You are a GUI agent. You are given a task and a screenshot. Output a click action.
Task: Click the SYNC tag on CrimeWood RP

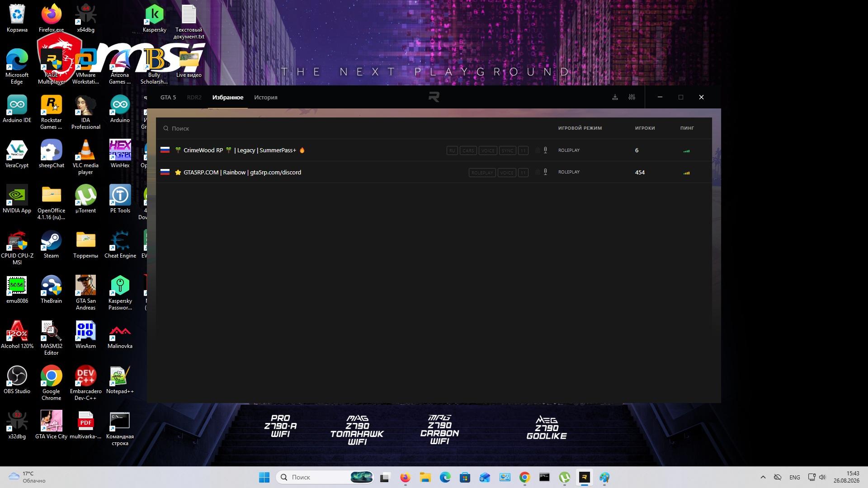(508, 150)
